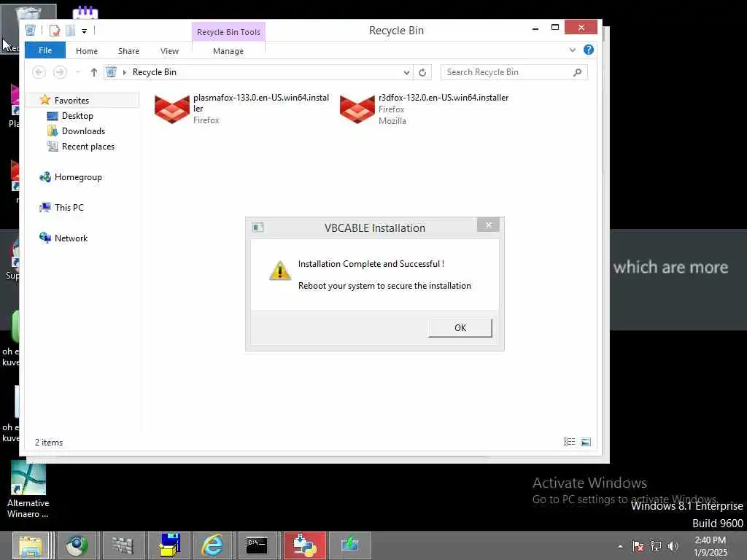The height and width of the screenshot is (560, 747).
Task: Show hidden tray icons arrow
Action: (620, 546)
